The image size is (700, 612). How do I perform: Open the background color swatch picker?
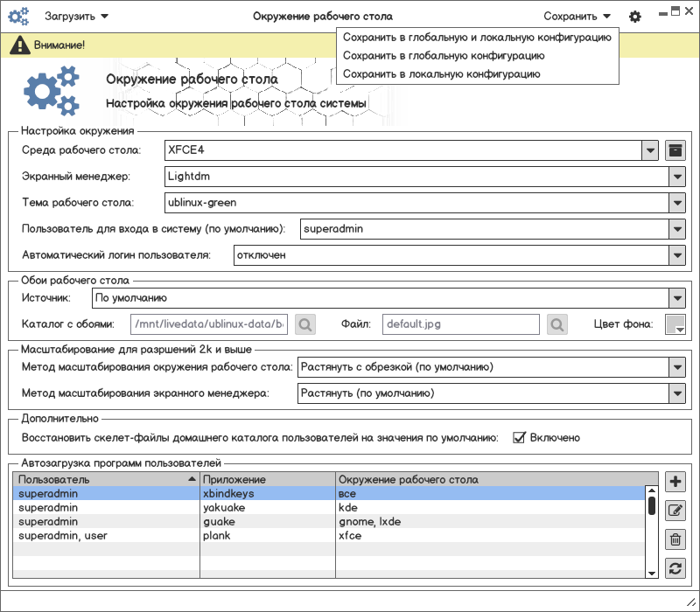click(675, 324)
